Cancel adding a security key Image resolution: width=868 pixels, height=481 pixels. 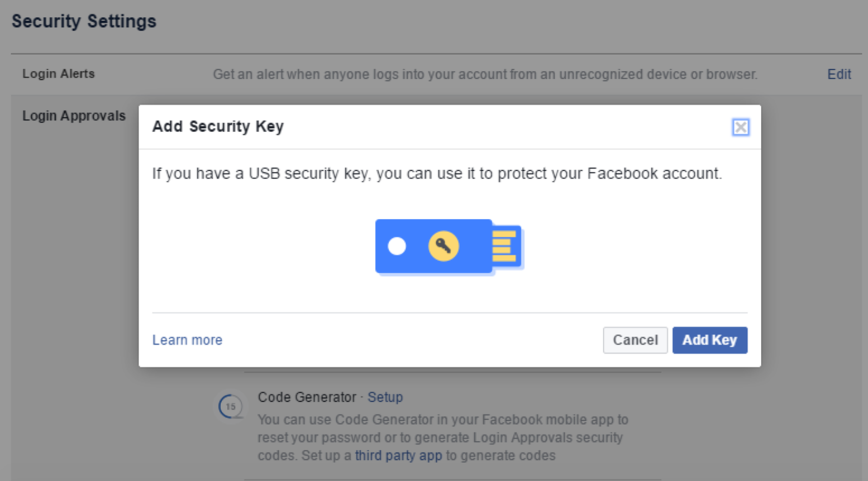point(635,340)
